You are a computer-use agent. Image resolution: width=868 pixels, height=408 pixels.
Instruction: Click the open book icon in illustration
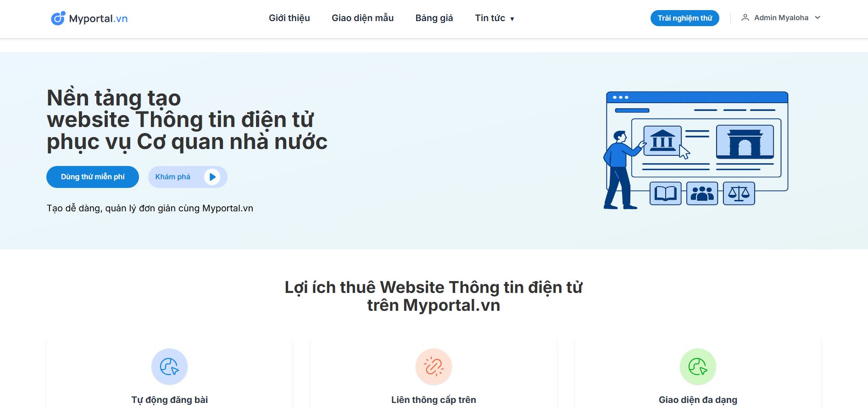tap(665, 193)
